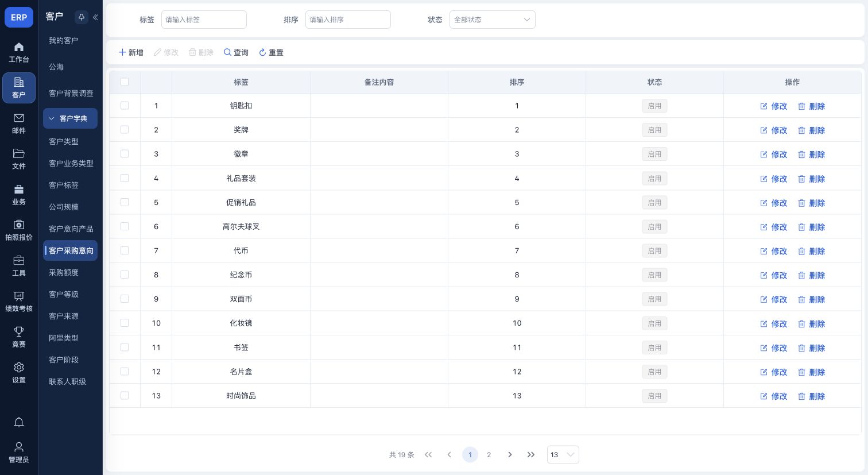This screenshot has height=475, width=868.
Task: Check the checkbox for 钥匙扣 row
Action: click(x=125, y=106)
